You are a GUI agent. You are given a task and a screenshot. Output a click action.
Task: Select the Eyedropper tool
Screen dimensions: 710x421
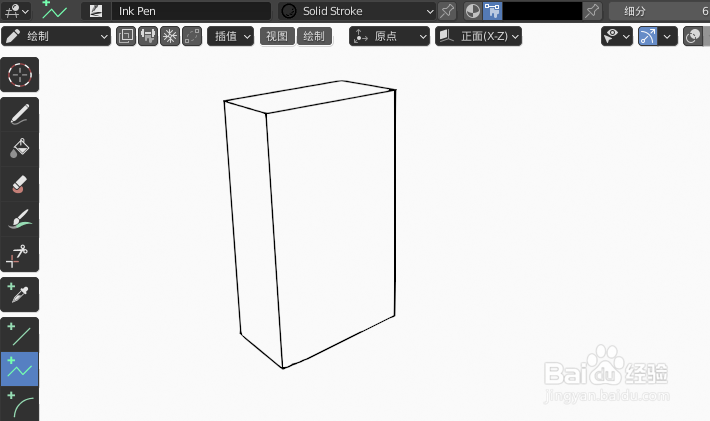click(x=19, y=295)
